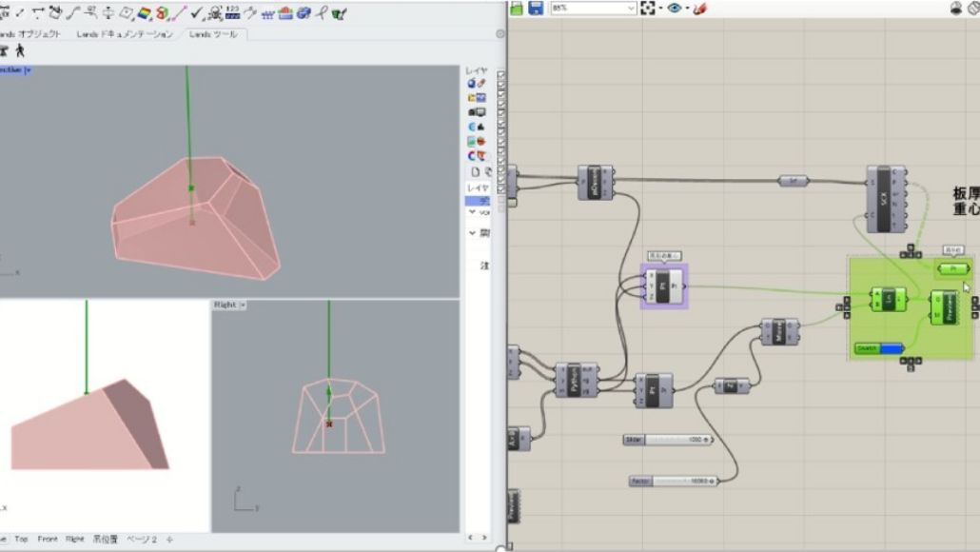This screenshot has width=980, height=552.
Task: Click the 123 numbering icon in toolbar
Action: [232, 12]
